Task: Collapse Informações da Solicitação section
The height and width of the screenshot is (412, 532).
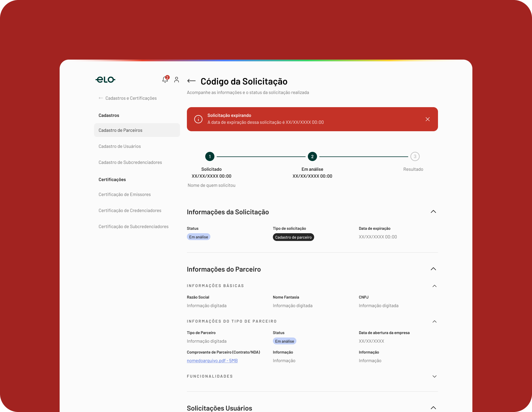Action: (433, 211)
